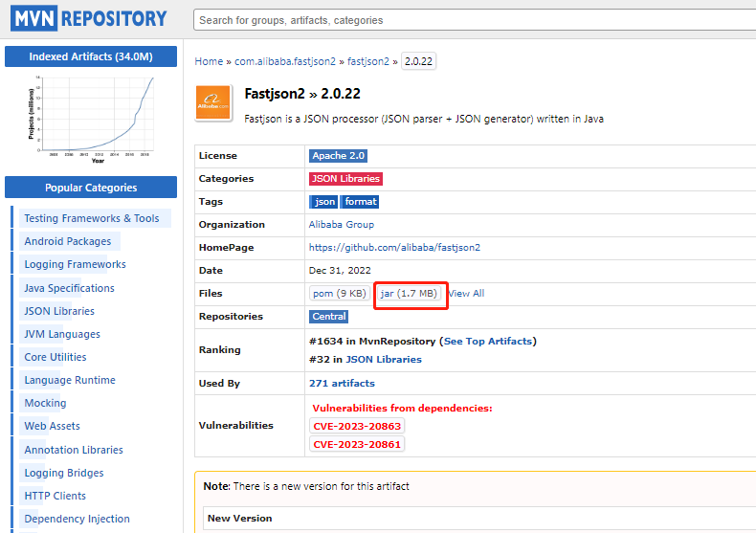Viewport: 756px width, 533px height.
Task: Open Core Utilities category
Action: (x=56, y=357)
